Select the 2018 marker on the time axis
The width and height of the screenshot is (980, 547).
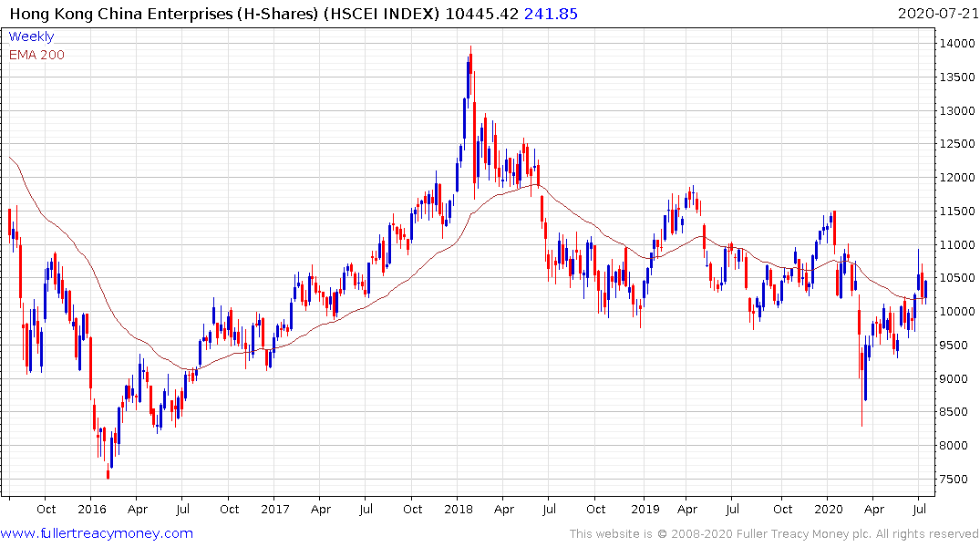pos(458,509)
